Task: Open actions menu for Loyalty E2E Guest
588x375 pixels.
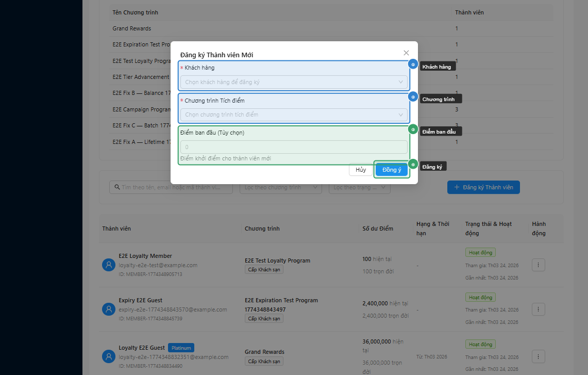Action: click(538, 356)
